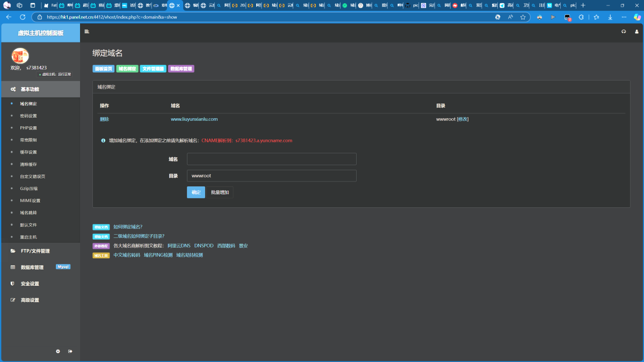Toggle the sidebar hamburger menu icon
The height and width of the screenshot is (362, 644).
87,32
